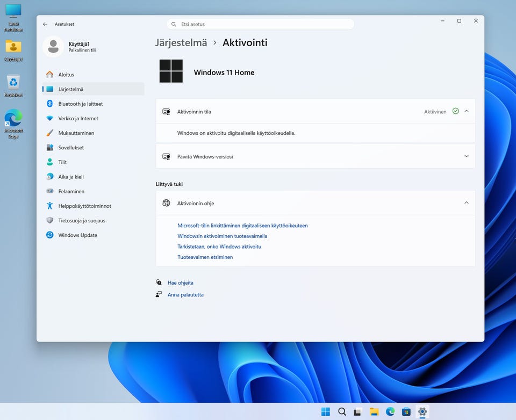Screen dimensions: 516x420
Task: Collapse the Aktivoinnin ohje section
Action: [467, 202]
